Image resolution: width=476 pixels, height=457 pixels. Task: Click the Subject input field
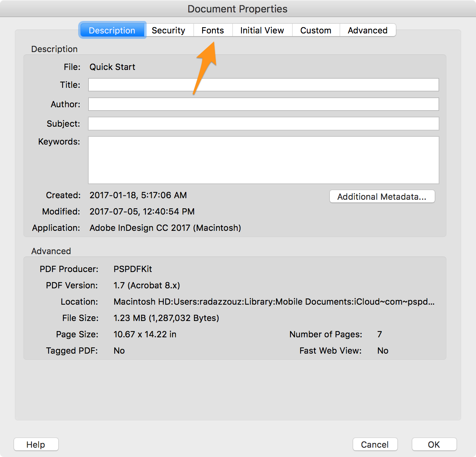click(x=263, y=123)
